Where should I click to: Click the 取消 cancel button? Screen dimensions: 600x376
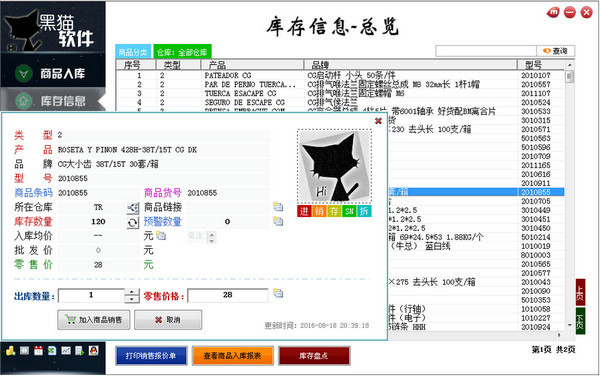[x=168, y=320]
